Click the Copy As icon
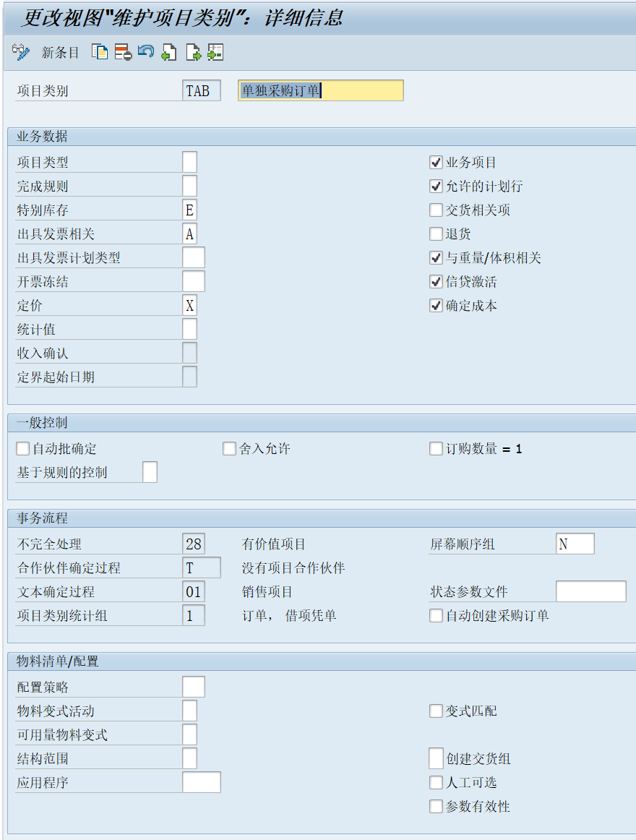This screenshot has width=636, height=840. [100, 52]
